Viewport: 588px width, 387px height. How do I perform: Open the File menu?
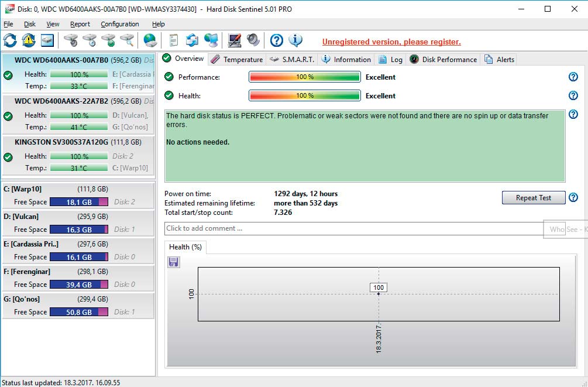tap(8, 24)
